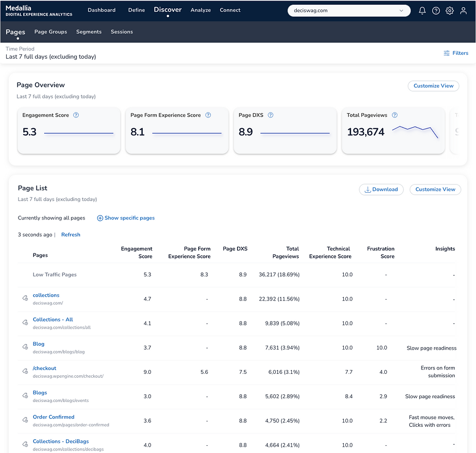Click the page icon beside /checkout row
This screenshot has width=476, height=453.
(x=25, y=371)
